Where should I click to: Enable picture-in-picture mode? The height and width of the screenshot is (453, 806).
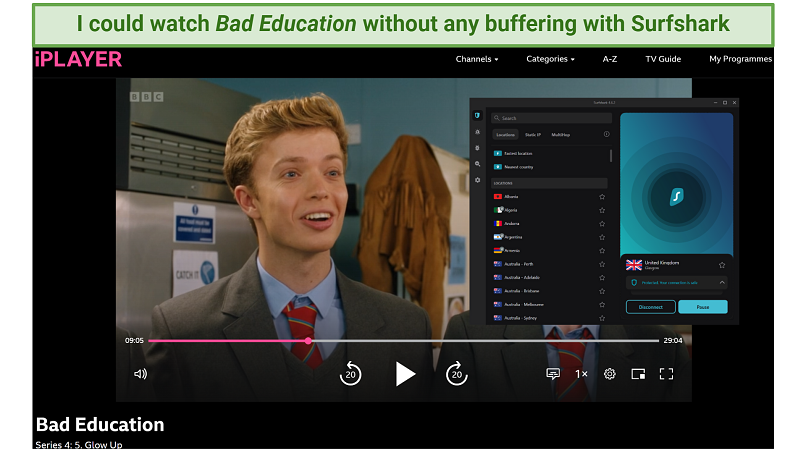638,374
